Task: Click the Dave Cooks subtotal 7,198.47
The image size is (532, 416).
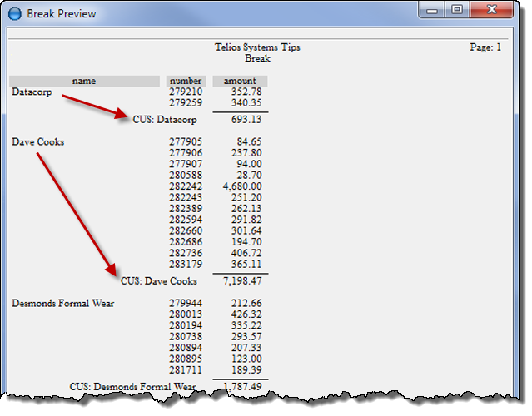Action: click(241, 281)
